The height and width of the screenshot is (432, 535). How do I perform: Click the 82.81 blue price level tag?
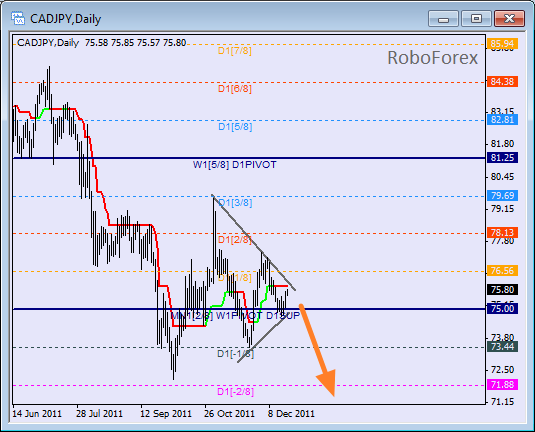503,120
